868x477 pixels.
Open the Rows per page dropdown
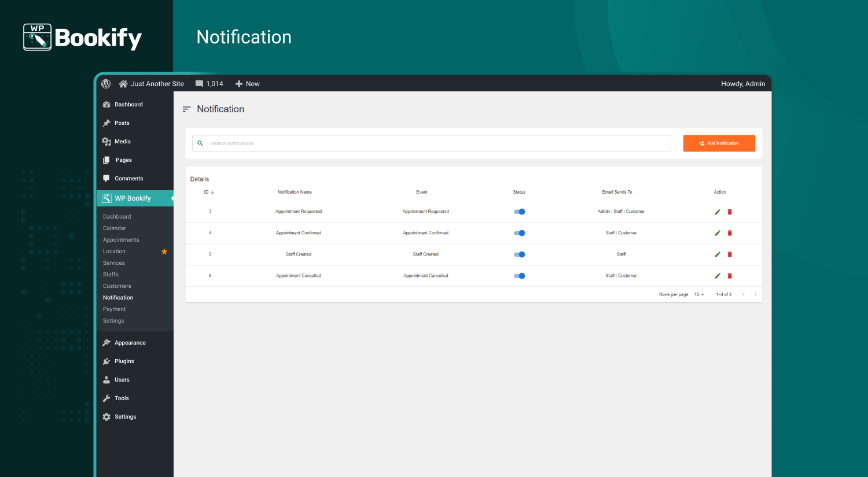700,294
